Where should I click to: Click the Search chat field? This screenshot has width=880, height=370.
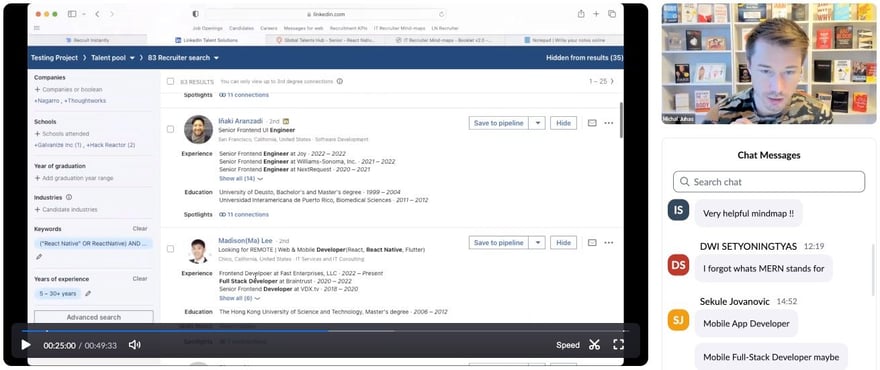tap(769, 182)
